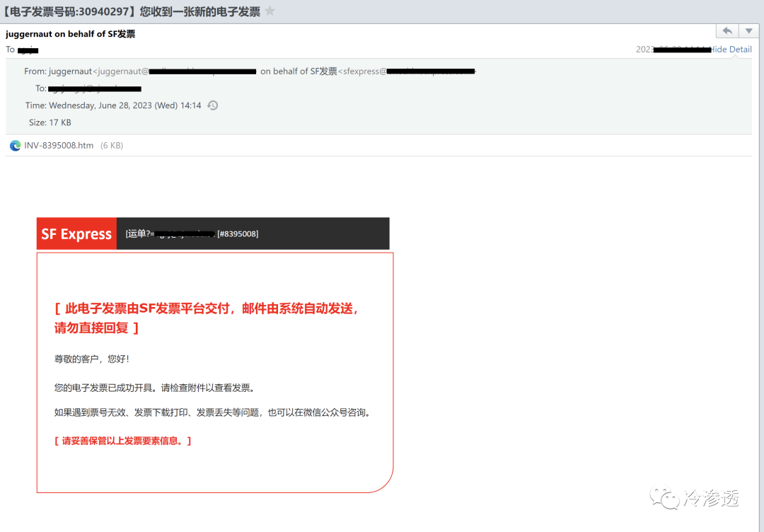Image resolution: width=764 pixels, height=532 pixels.
Task: Click the Edge icon of the attachment
Action: (15, 145)
